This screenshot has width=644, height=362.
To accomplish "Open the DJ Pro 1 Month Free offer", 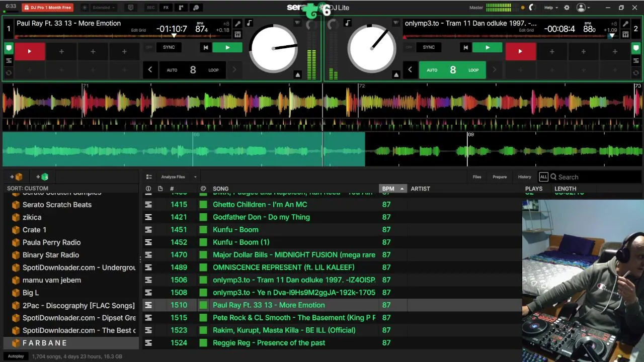I will pos(48,8).
